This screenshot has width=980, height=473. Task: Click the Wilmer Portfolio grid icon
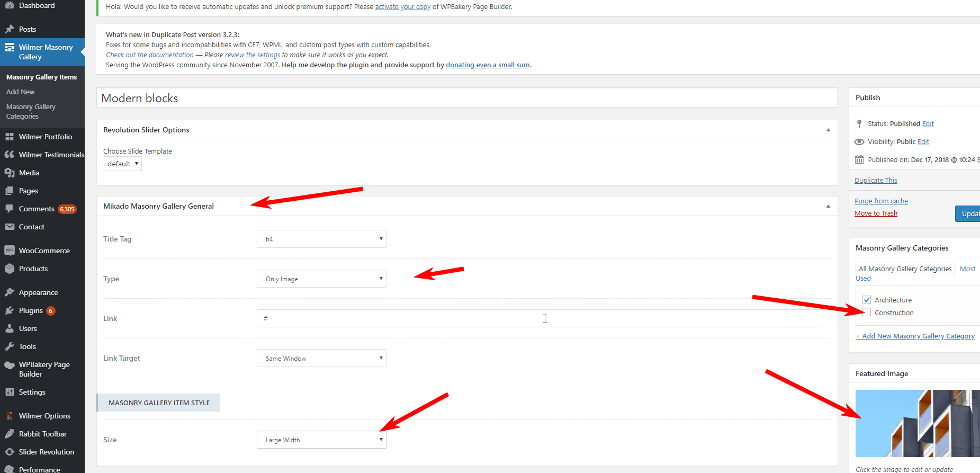(x=10, y=137)
